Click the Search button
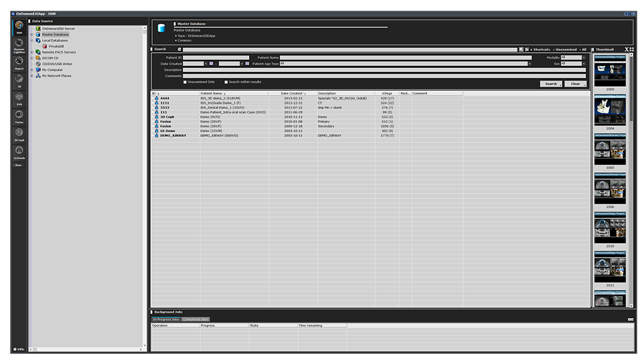This screenshot has width=644, height=364. coord(551,83)
